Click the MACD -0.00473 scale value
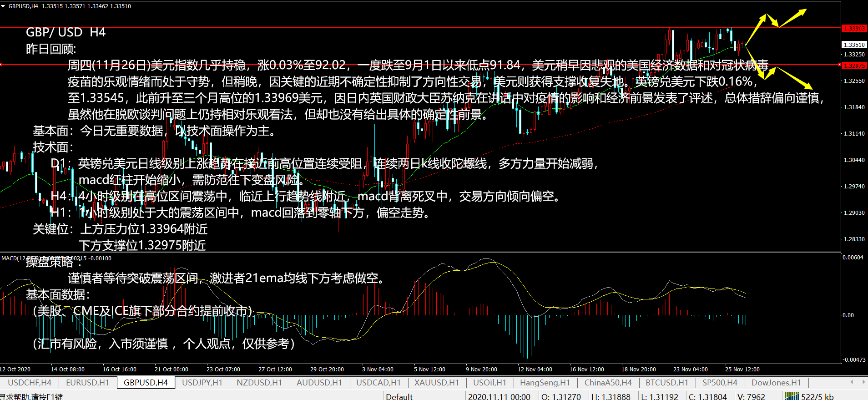This screenshot has height=400, width=868. [854, 359]
